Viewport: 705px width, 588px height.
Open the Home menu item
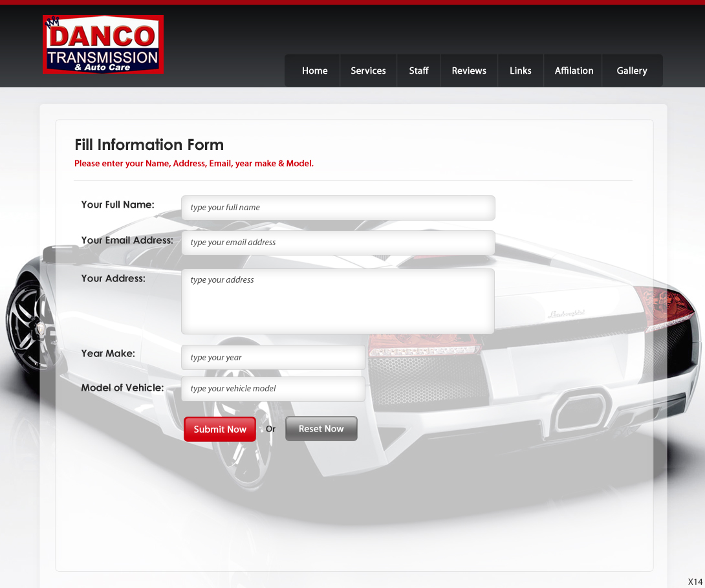pos(314,71)
